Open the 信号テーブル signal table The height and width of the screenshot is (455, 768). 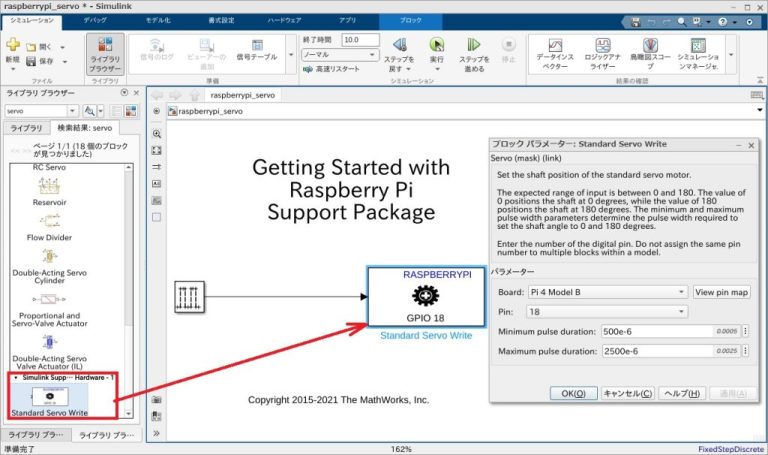click(x=257, y=50)
